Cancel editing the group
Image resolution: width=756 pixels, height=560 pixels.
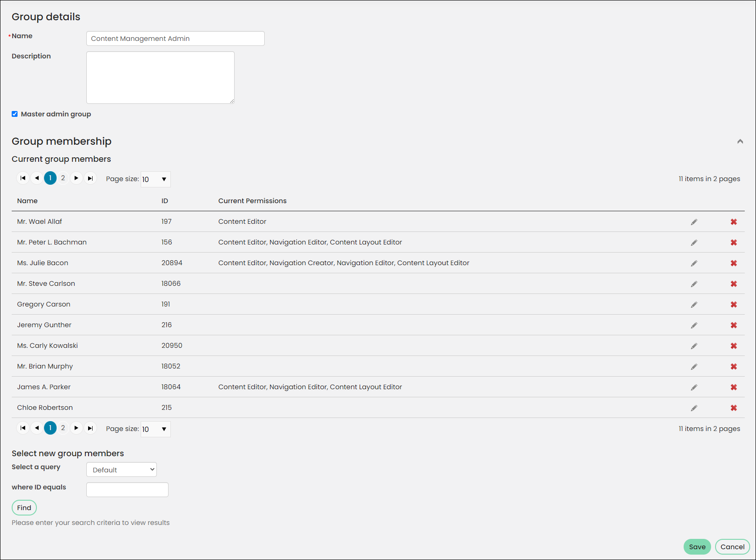point(733,547)
